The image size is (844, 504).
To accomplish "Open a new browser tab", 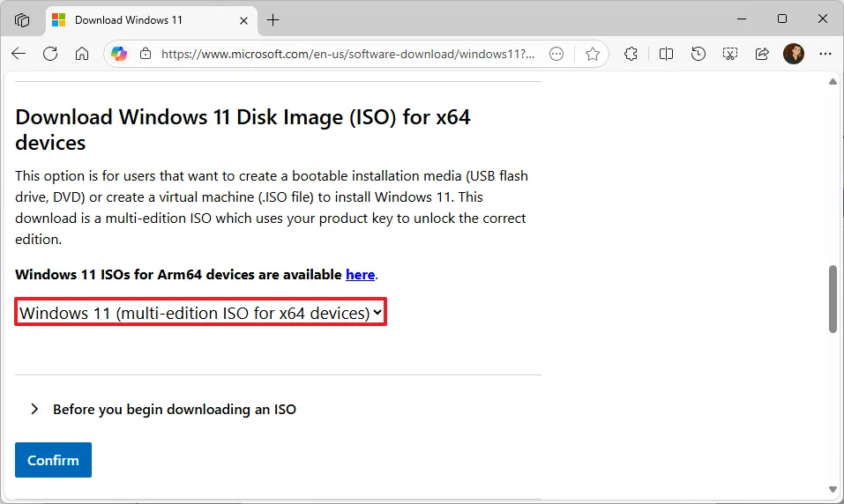I will coord(273,19).
